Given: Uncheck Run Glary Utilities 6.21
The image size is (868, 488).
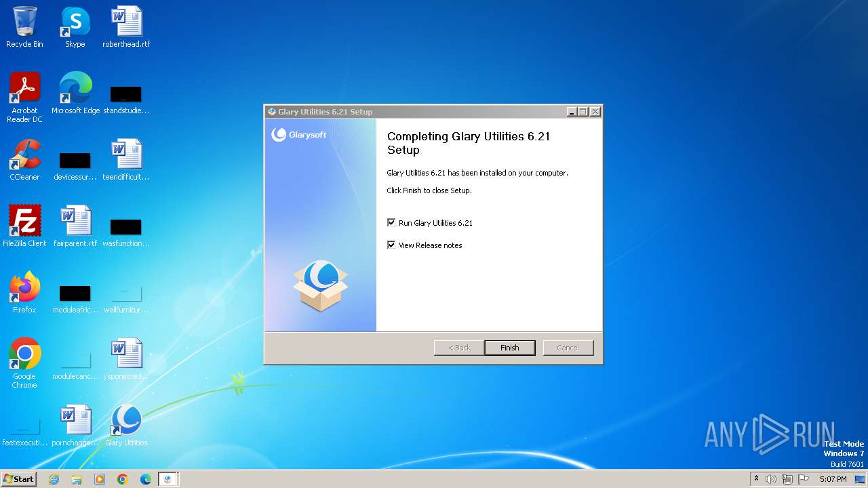Looking at the screenshot, I should [391, 222].
